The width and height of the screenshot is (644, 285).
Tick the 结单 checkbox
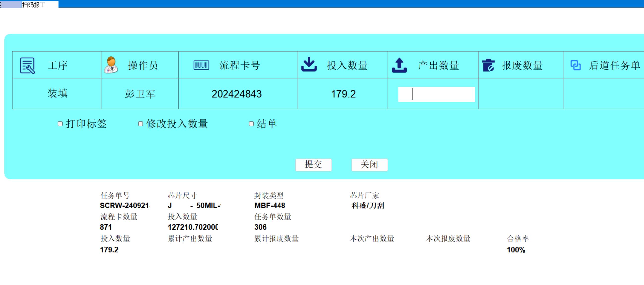[251, 124]
